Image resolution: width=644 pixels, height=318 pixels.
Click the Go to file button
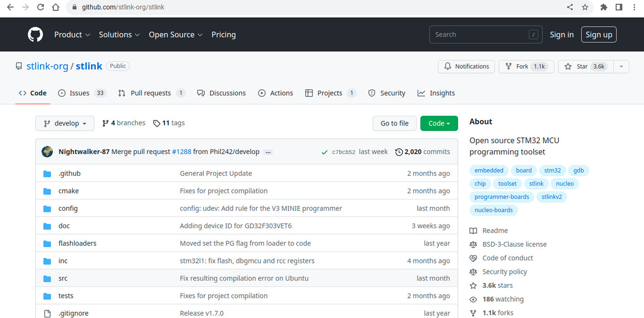[x=394, y=123]
